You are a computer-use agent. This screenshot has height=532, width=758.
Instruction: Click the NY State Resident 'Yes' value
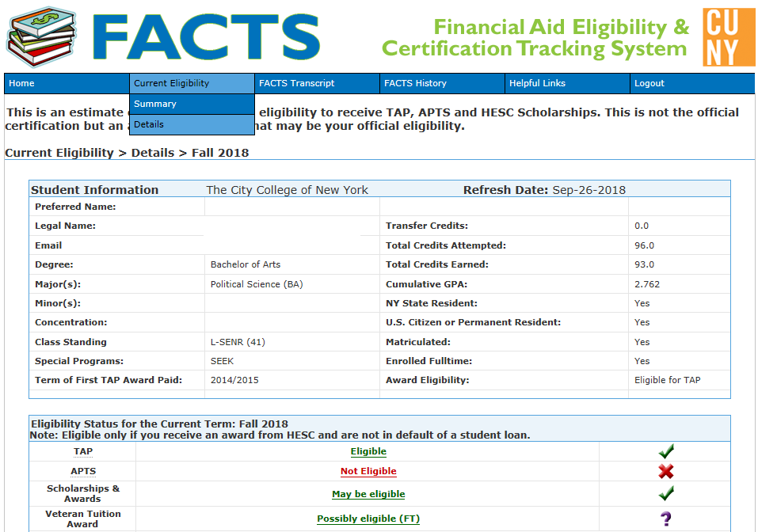point(642,303)
